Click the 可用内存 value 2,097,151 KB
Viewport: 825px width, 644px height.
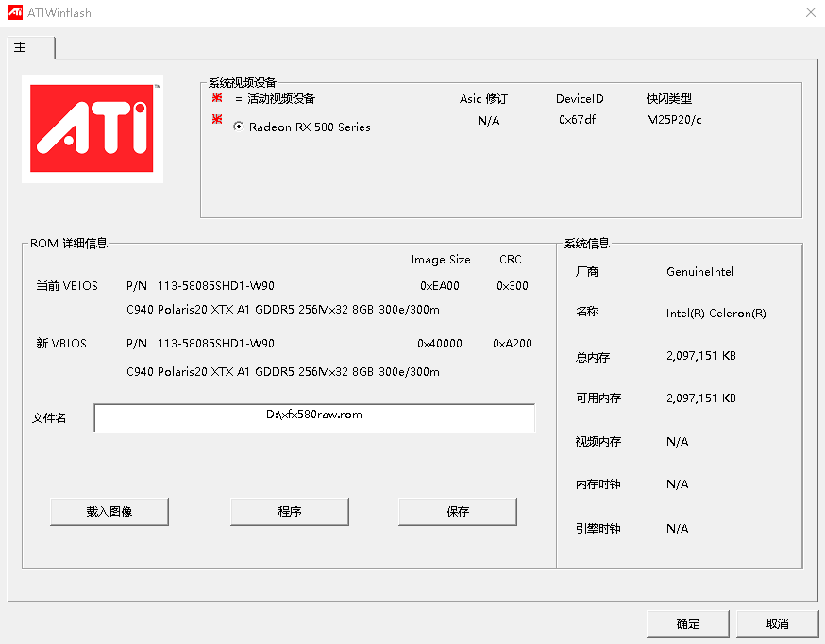(x=701, y=398)
